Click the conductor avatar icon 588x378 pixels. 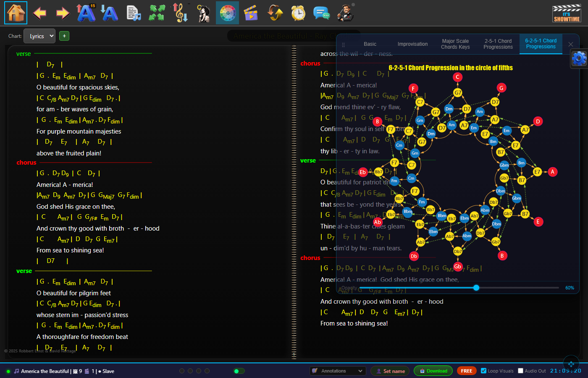[346, 13]
